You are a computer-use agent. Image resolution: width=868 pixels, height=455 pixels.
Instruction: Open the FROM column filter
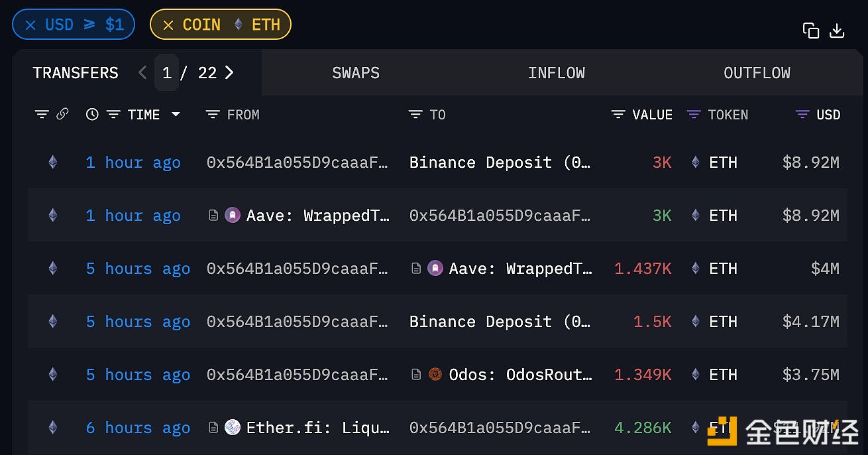point(213,115)
